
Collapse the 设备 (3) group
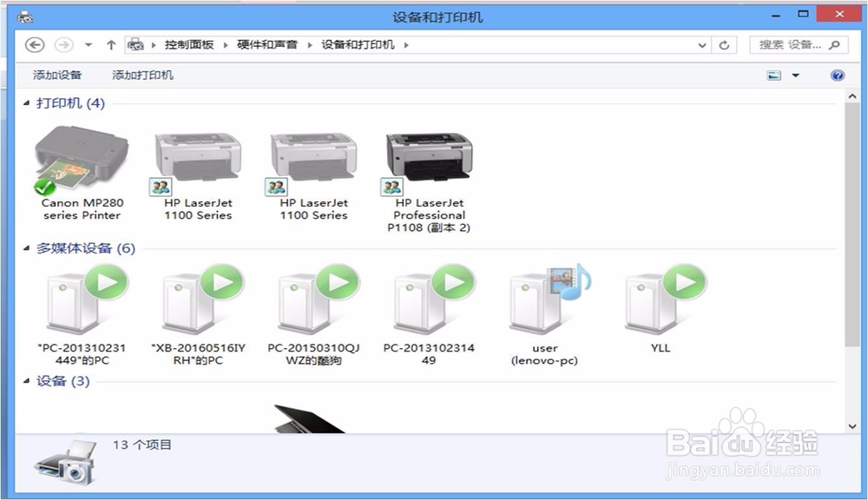coord(26,381)
